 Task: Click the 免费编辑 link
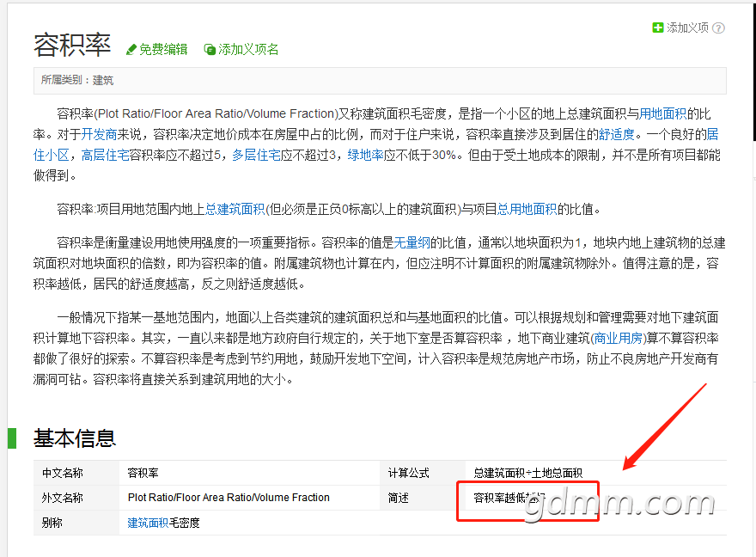click(163, 50)
